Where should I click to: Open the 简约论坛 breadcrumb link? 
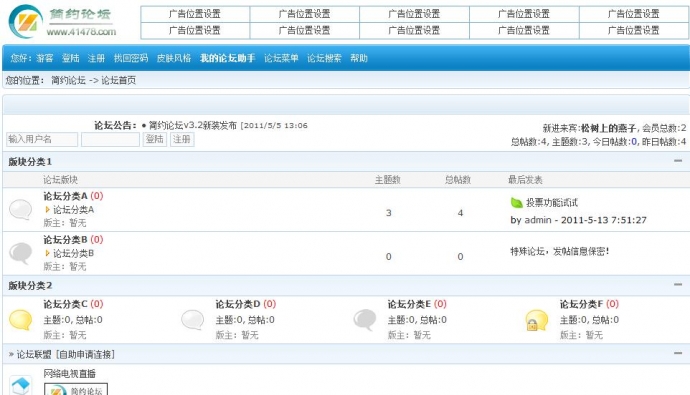click(x=68, y=80)
